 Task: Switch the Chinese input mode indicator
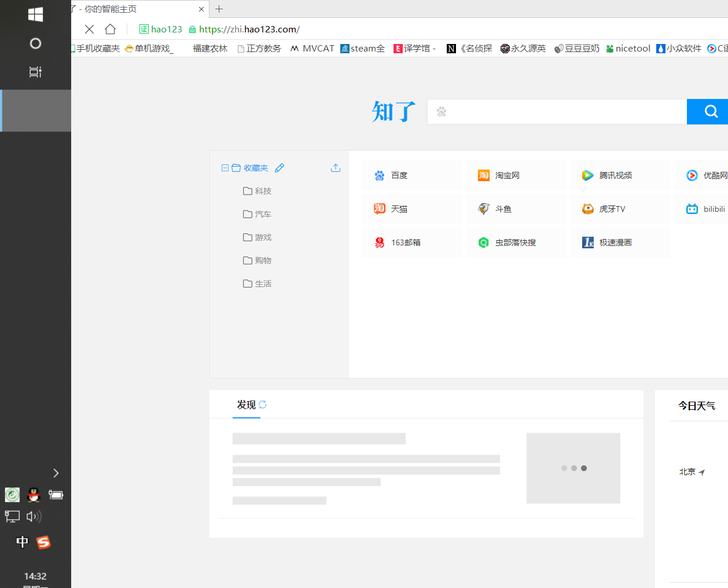click(22, 542)
